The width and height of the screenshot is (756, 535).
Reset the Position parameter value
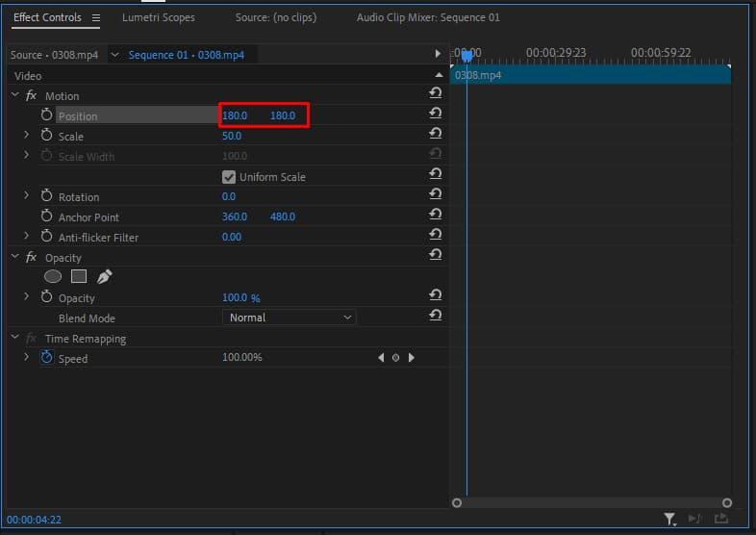(x=435, y=114)
